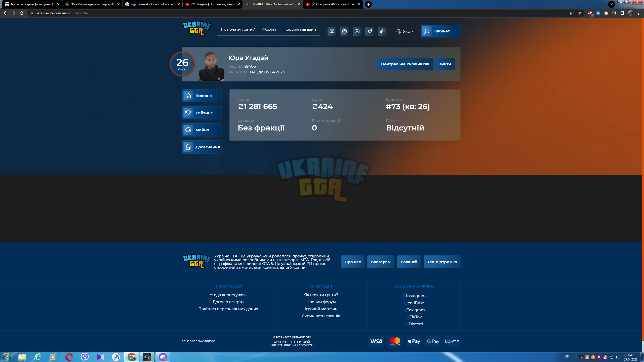
Task: Click the Тех. підтримка footer button
Action: pos(442,262)
